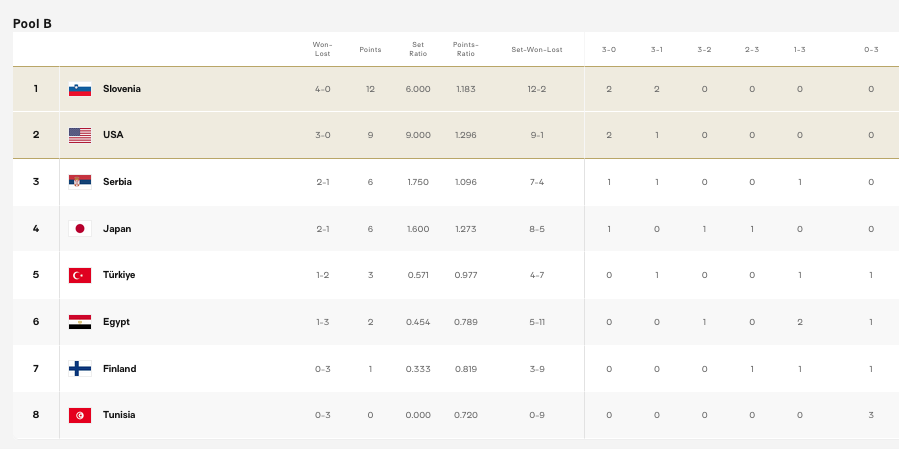Click the Tunisia flag icon
The height and width of the screenshot is (449, 899).
pyautogui.click(x=80, y=415)
